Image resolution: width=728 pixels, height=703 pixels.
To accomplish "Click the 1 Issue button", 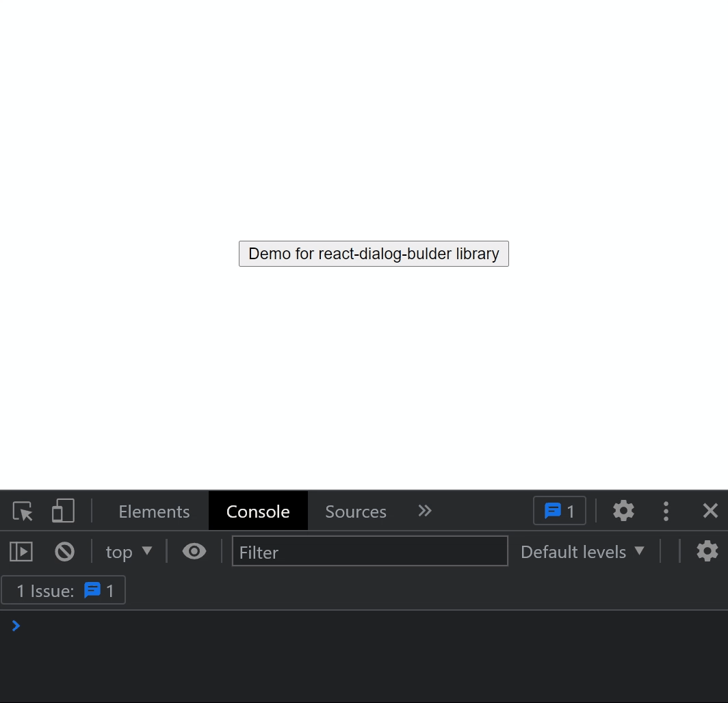I will [64, 590].
